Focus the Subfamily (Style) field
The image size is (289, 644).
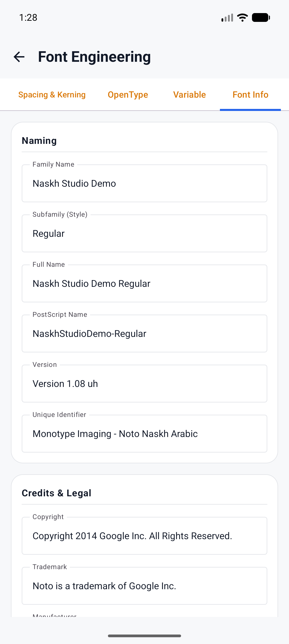(144, 233)
